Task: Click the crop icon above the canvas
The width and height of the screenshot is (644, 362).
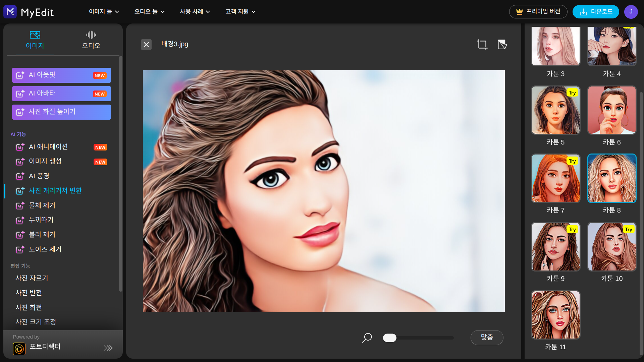Action: [482, 44]
